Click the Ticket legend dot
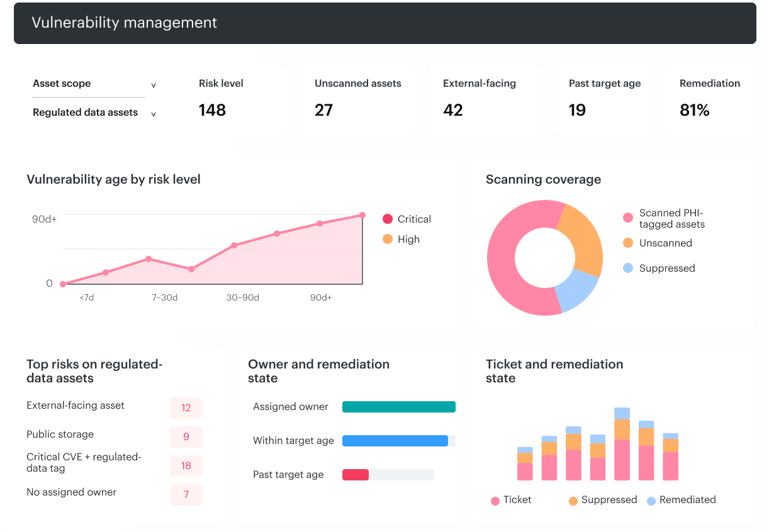The image size is (769, 532). tap(495, 501)
